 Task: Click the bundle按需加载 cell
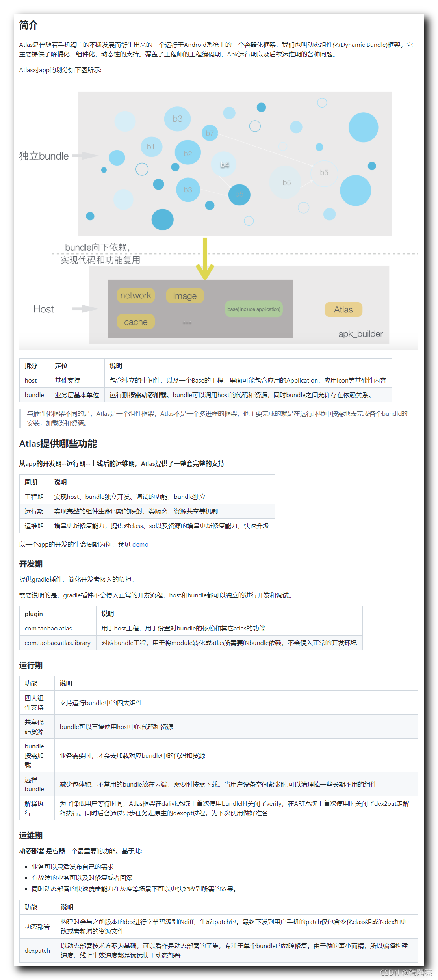click(37, 755)
